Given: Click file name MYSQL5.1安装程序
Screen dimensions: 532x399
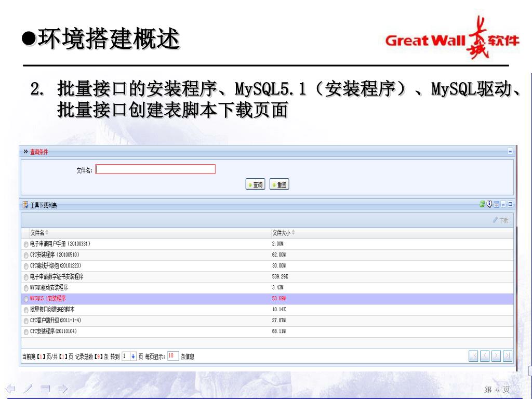Looking at the screenshot, I should (x=48, y=299).
